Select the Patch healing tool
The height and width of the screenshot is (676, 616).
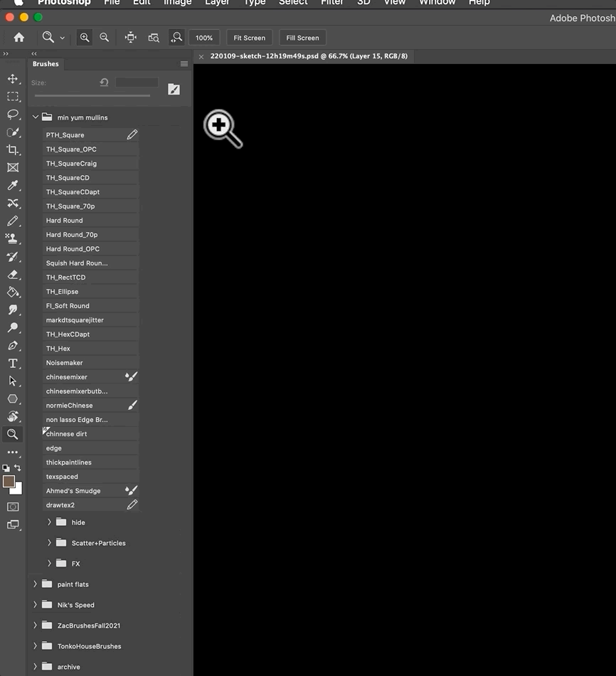13,203
